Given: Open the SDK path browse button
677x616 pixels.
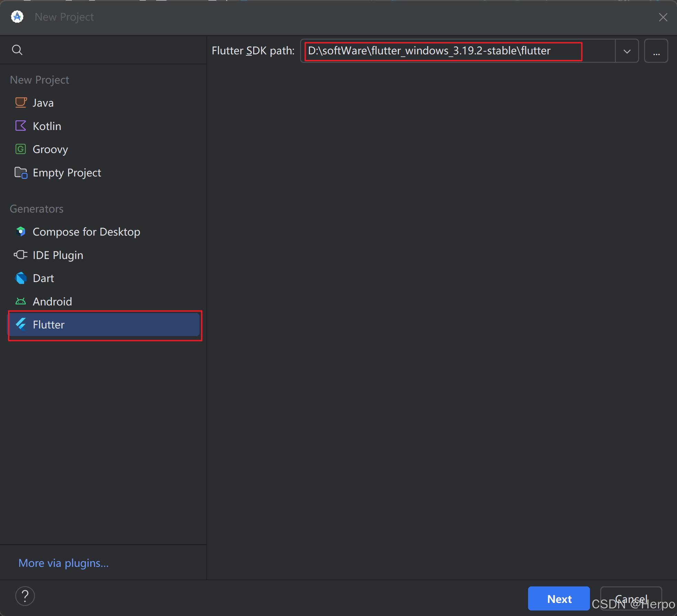Looking at the screenshot, I should pyautogui.click(x=656, y=51).
